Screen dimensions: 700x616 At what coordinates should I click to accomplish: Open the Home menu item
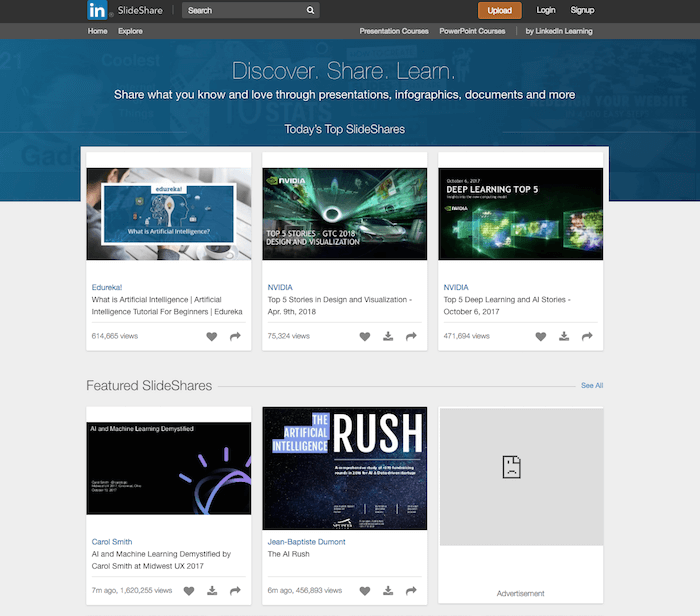[97, 31]
